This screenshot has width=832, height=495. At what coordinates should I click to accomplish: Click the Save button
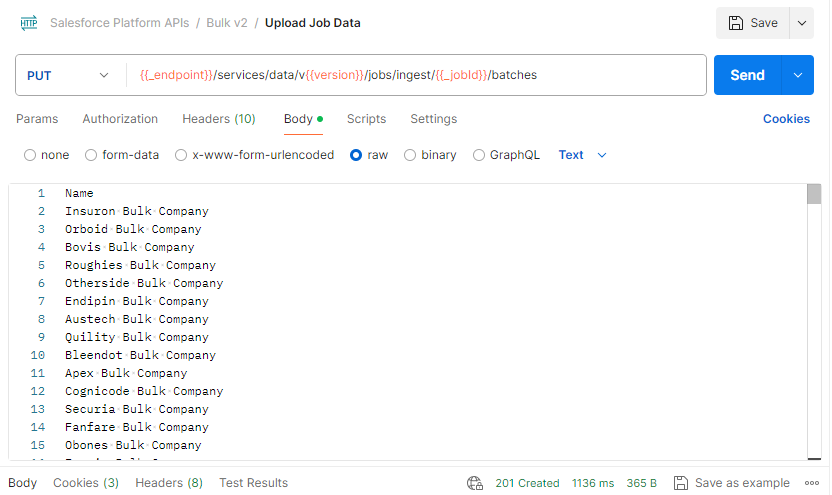pyautogui.click(x=752, y=23)
